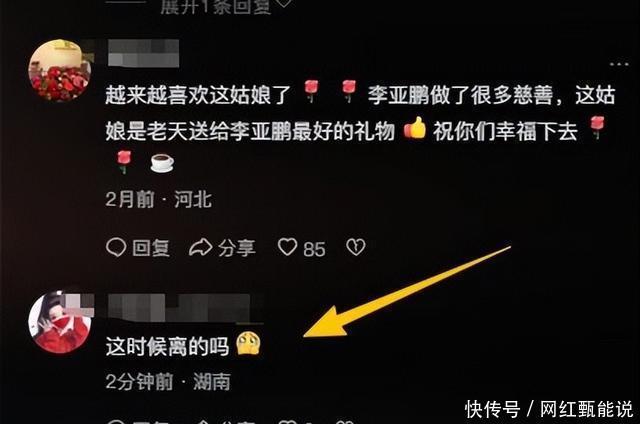The height and width of the screenshot is (424, 640).
Task: Click the 85 like count
Action: pos(314,249)
